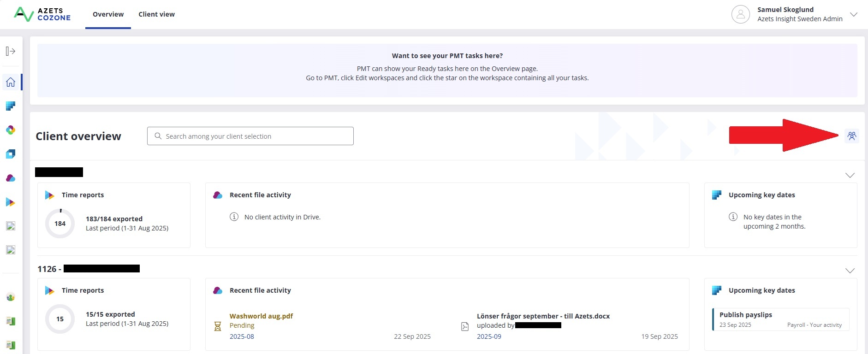Click the '1126 -' client heading
Screen dimensions: 868x354
click(49, 269)
